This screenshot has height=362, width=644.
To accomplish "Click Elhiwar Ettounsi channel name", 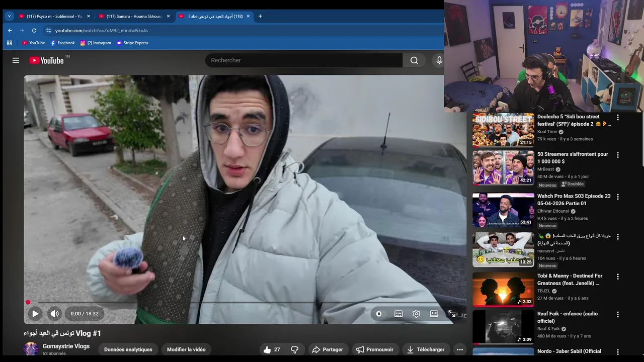I will pyautogui.click(x=553, y=211).
